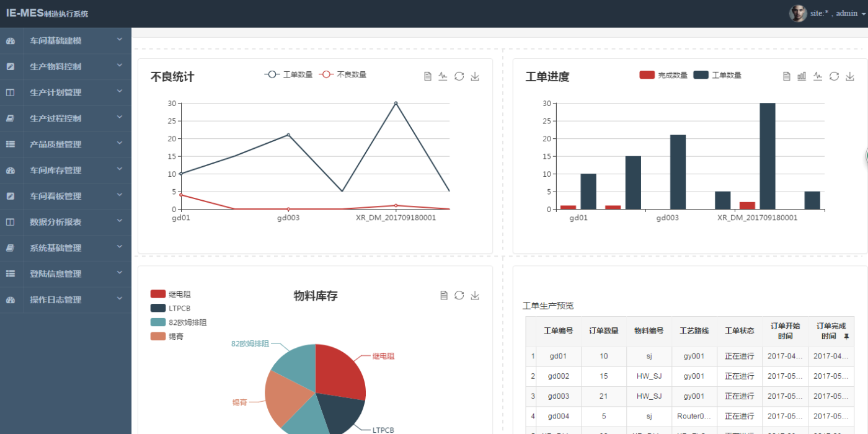Click the 工单状态 column header
Screen dimensions: 868x434
(739, 331)
